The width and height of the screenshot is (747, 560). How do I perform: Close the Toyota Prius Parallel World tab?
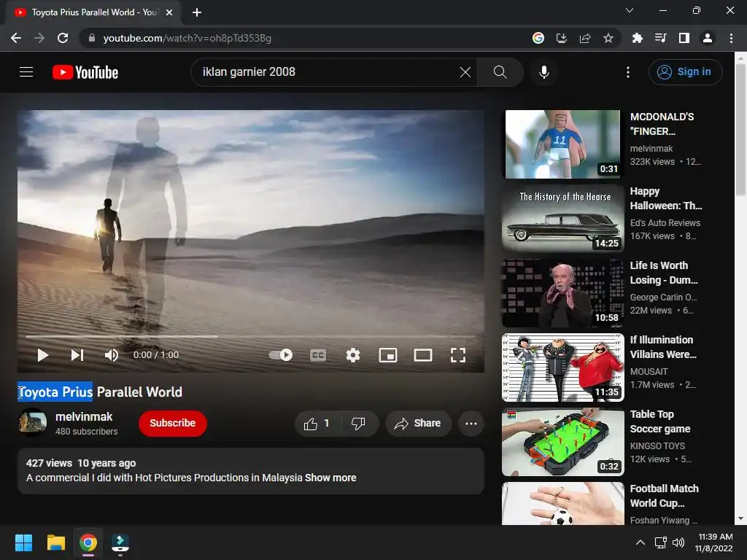[x=169, y=12]
